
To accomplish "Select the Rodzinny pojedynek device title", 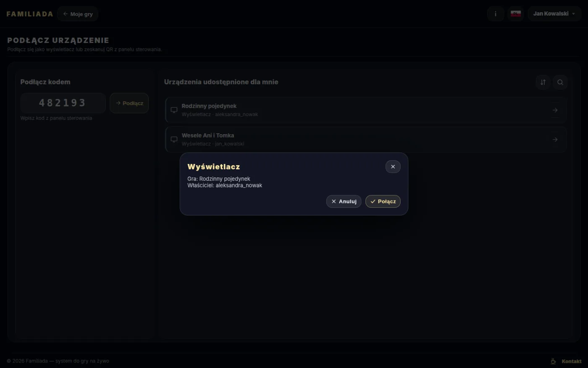I will 209,106.
